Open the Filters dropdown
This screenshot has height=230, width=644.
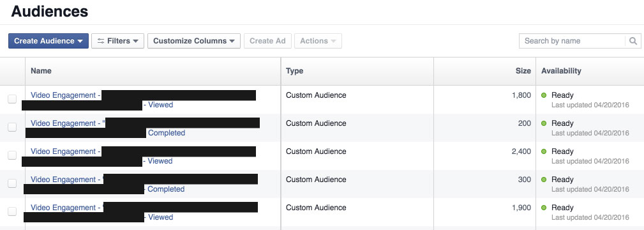click(x=118, y=41)
